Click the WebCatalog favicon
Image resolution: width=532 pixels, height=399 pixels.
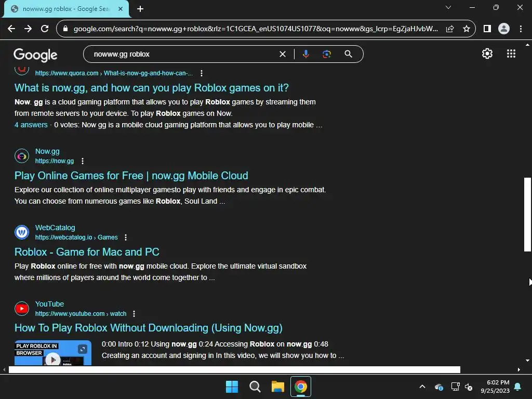(22, 232)
